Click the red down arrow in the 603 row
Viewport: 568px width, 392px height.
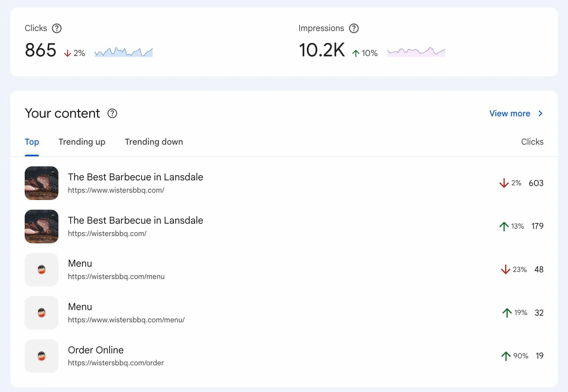504,183
